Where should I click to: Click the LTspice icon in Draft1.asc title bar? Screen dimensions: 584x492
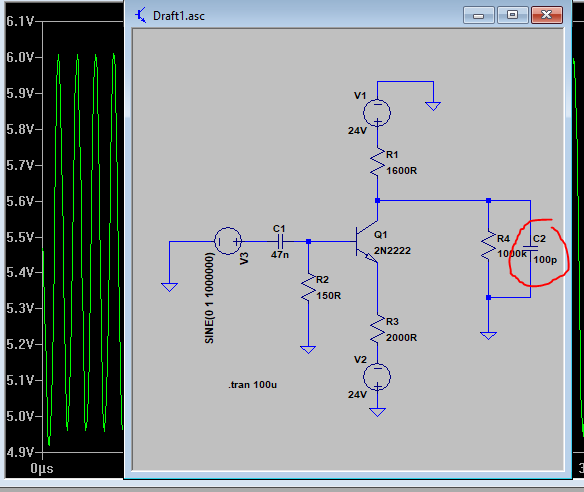point(141,16)
